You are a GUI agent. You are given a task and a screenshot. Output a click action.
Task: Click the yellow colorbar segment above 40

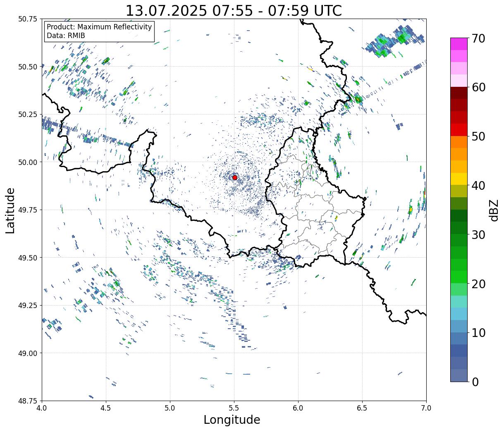coord(459,179)
